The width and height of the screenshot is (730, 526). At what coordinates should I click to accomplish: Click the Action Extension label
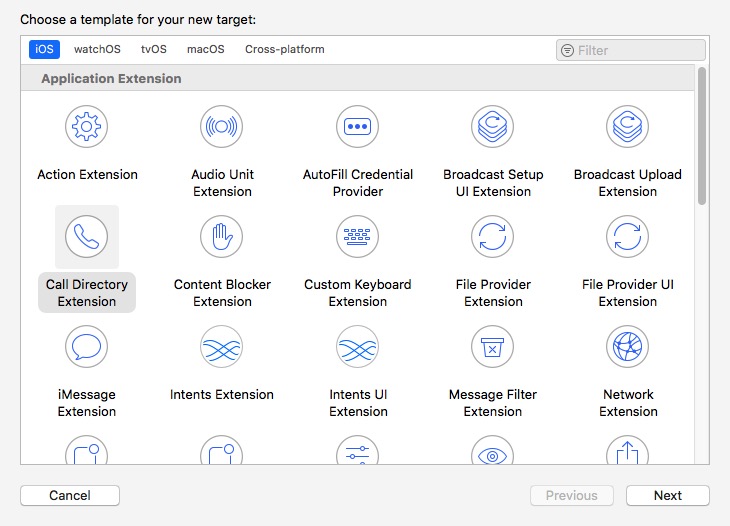(x=87, y=175)
